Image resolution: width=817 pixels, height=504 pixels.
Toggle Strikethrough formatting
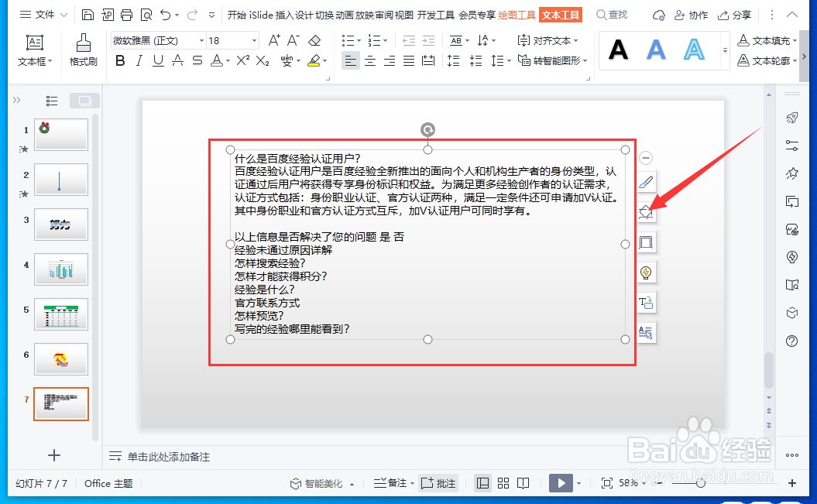pos(177,61)
